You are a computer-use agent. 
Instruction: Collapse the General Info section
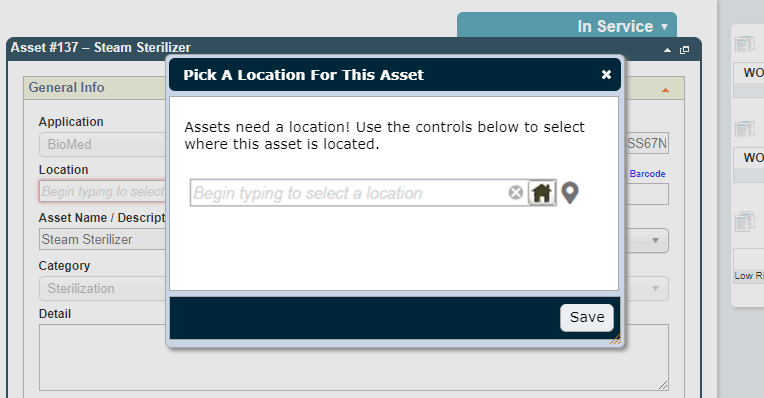(x=665, y=90)
